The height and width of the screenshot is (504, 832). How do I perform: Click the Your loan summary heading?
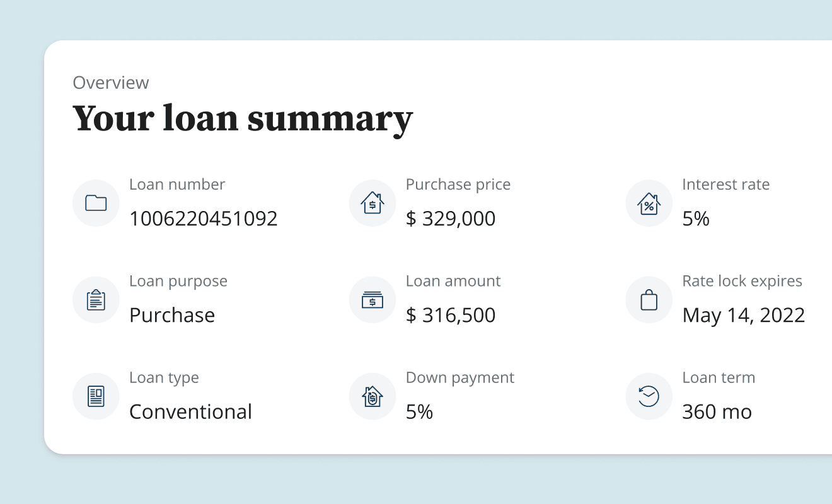[x=243, y=118]
